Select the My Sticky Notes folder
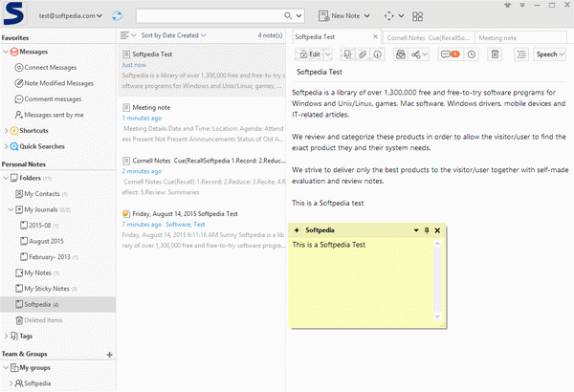The image size is (574, 392). (x=47, y=289)
